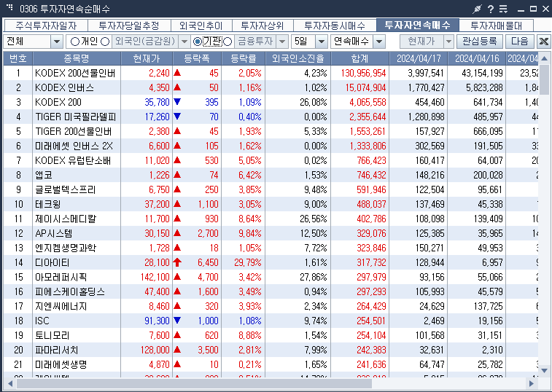Switch to 주식투자자일자 tab
This screenshot has height=392, width=552.
coord(46,26)
